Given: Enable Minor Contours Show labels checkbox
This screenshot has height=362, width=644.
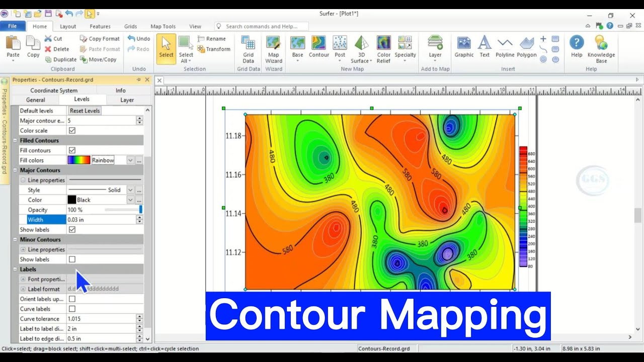Looking at the screenshot, I should 72,259.
